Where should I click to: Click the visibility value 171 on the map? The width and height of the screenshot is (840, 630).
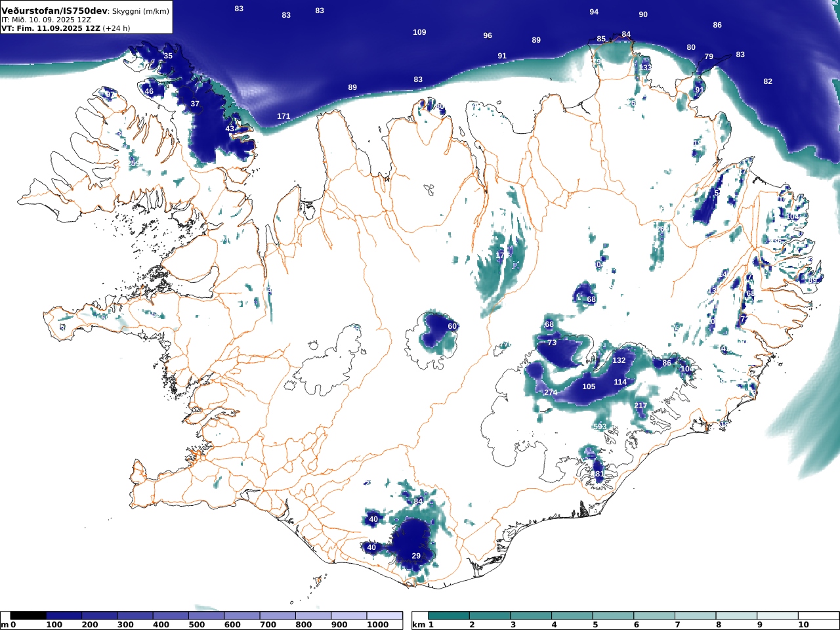(283, 116)
